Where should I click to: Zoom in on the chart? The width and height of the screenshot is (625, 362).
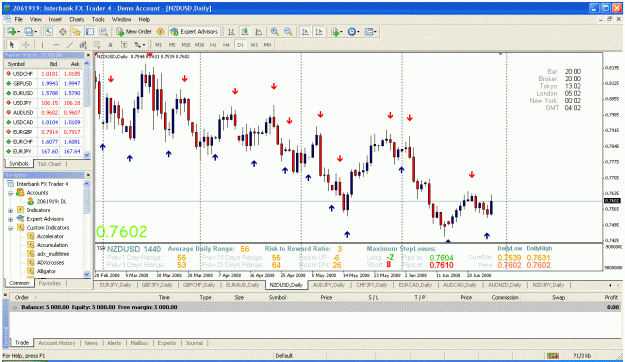[275, 31]
